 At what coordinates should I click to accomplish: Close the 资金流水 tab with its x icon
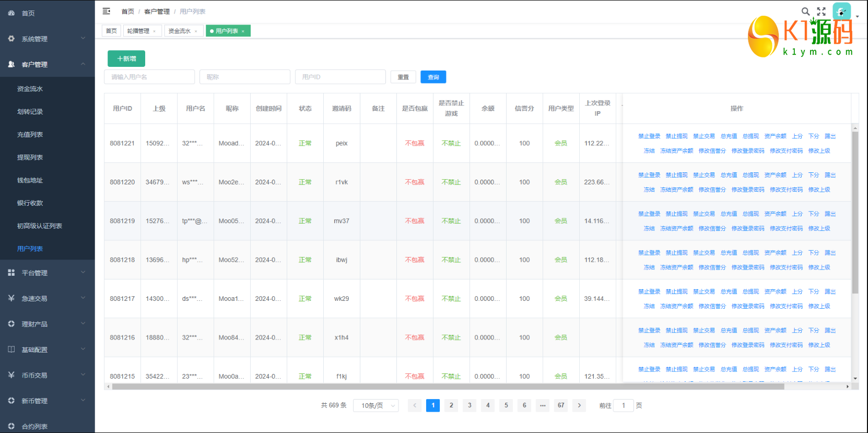coord(196,31)
